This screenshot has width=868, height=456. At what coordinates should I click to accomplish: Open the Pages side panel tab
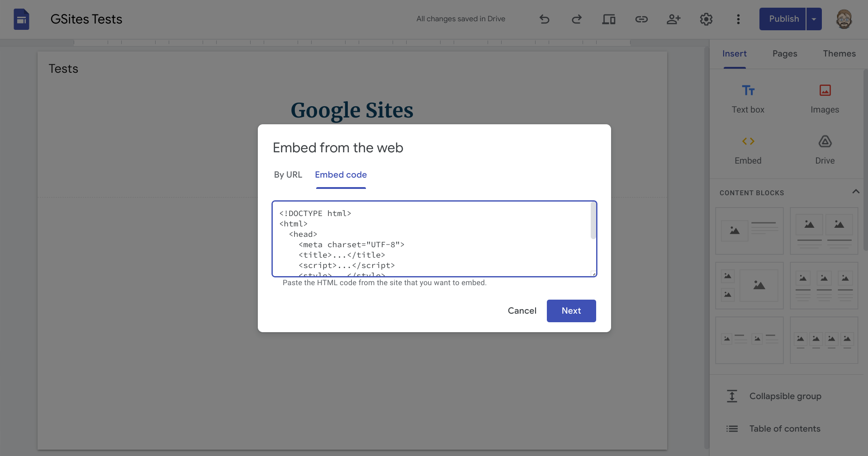click(x=785, y=54)
